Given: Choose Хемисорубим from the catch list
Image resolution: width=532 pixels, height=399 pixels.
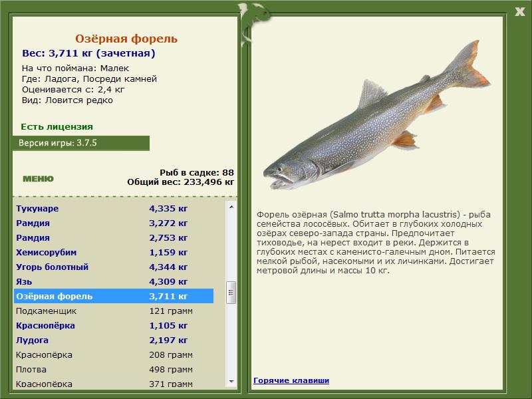Looking at the screenshot, I should point(113,253).
